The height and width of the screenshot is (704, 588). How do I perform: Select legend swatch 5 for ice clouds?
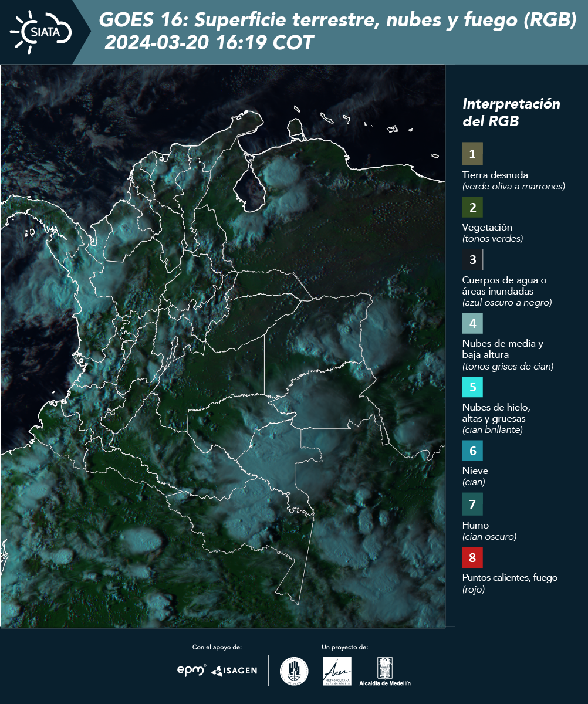click(472, 387)
